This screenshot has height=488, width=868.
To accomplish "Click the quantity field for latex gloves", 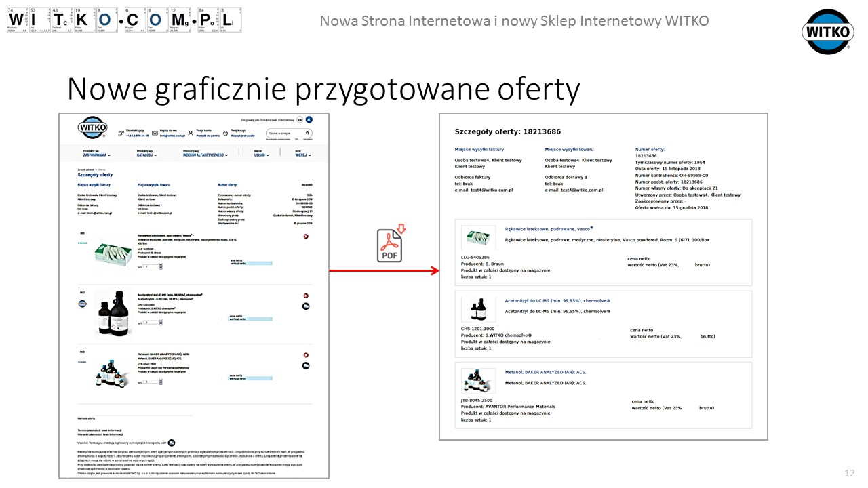I will [151, 266].
